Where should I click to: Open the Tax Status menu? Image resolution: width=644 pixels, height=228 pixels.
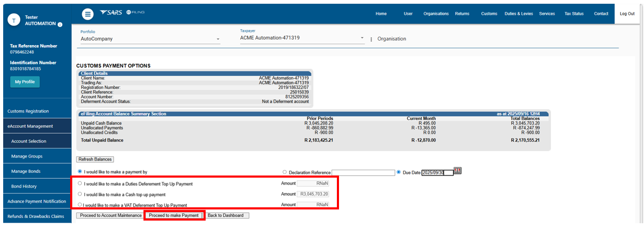coord(574,14)
